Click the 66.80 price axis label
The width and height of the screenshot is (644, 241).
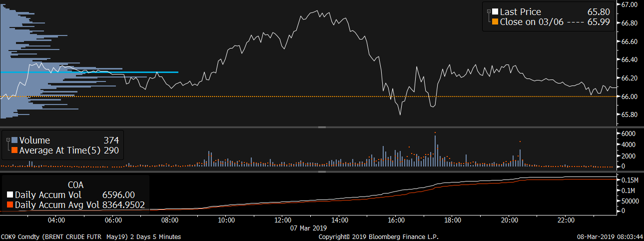[629, 23]
